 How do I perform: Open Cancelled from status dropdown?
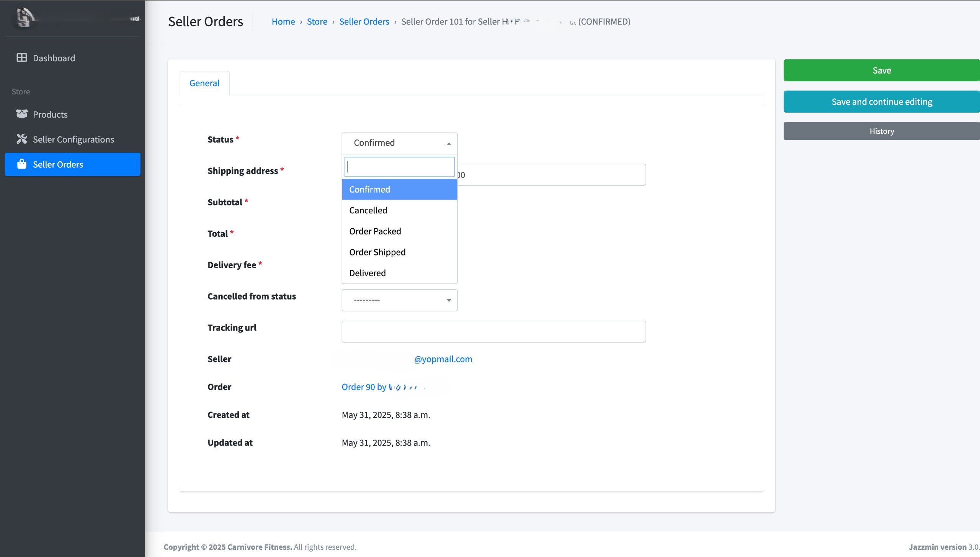(x=399, y=300)
